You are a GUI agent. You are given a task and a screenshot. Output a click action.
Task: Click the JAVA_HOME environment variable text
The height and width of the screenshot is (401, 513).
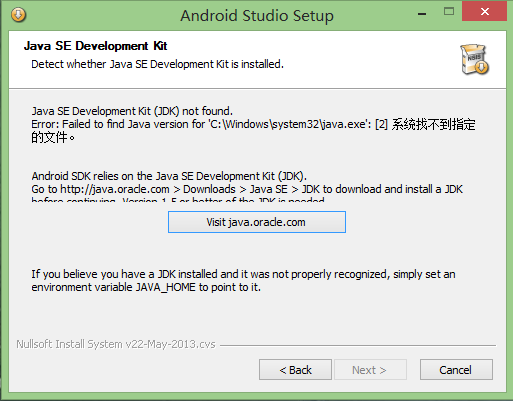[x=165, y=287]
